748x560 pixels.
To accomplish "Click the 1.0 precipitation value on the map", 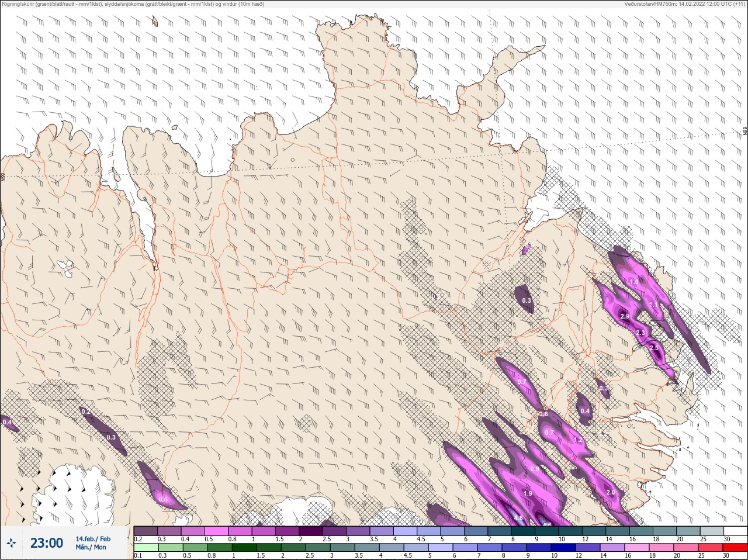I will point(634,282).
